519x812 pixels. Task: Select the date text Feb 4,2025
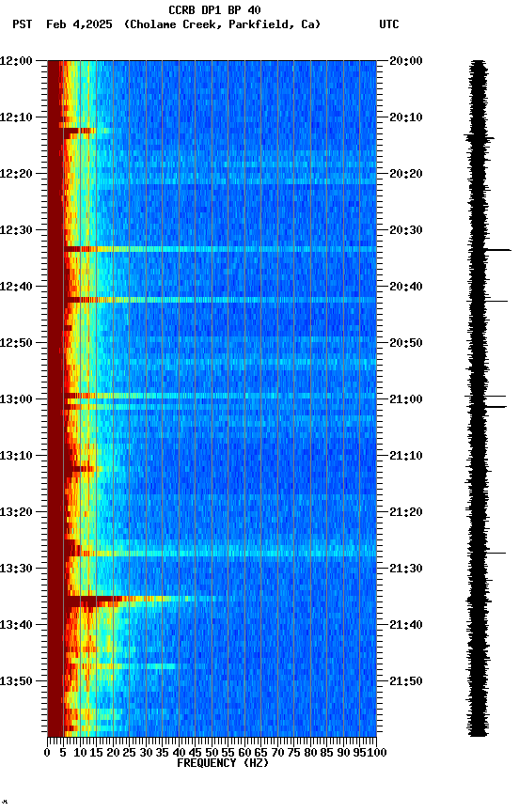(x=79, y=24)
